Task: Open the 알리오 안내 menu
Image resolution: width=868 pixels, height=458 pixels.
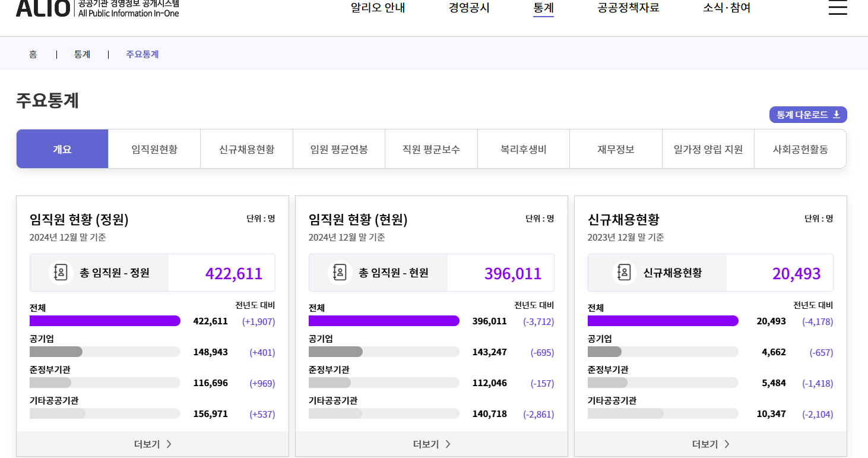Action: (x=378, y=8)
